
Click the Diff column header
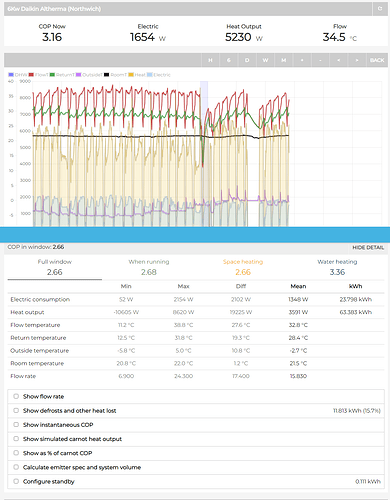241,286
